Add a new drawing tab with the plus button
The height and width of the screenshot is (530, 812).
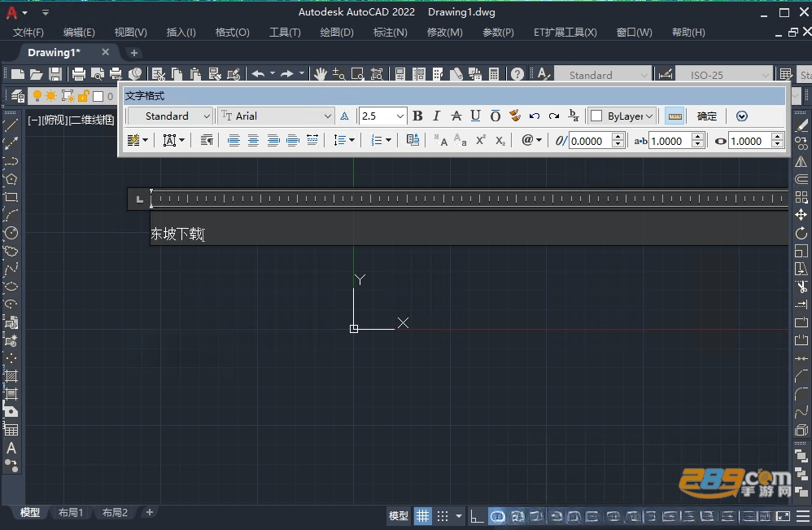[133, 53]
